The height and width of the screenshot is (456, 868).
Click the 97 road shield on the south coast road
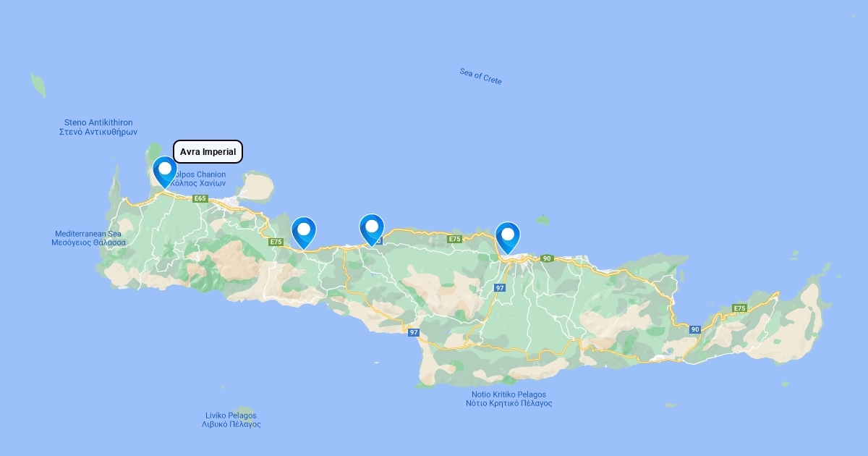413,332
